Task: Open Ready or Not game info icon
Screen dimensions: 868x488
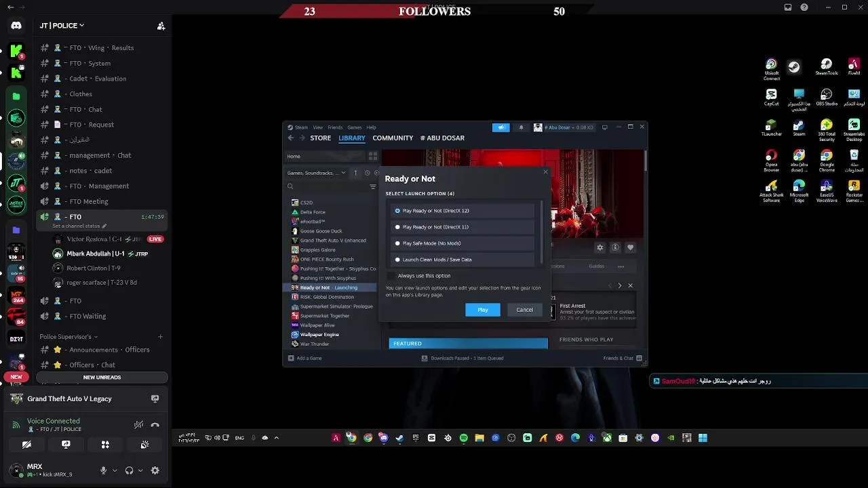Action: tap(615, 248)
